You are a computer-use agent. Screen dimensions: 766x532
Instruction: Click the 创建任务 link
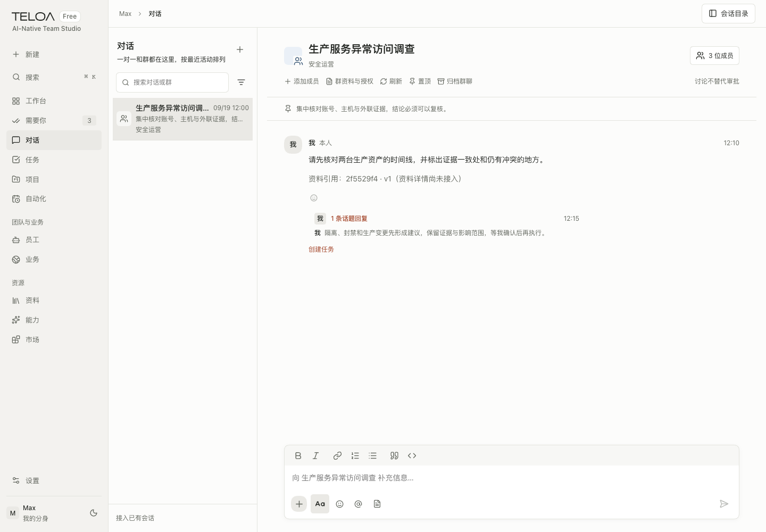coord(321,250)
